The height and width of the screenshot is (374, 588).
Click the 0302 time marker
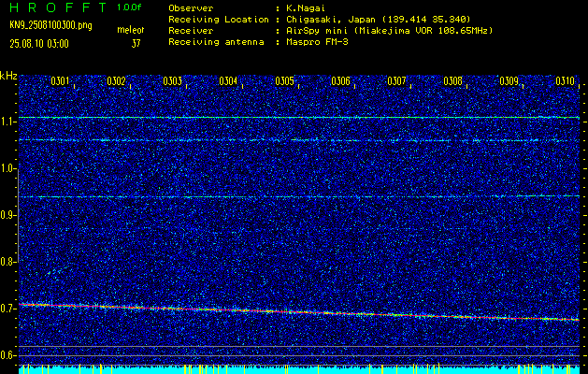(116, 81)
